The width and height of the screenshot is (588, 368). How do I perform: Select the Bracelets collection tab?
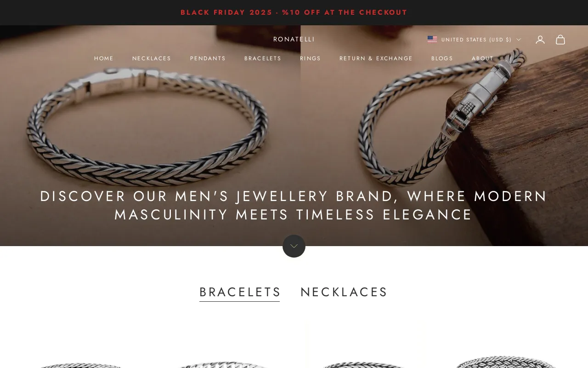[240, 292]
